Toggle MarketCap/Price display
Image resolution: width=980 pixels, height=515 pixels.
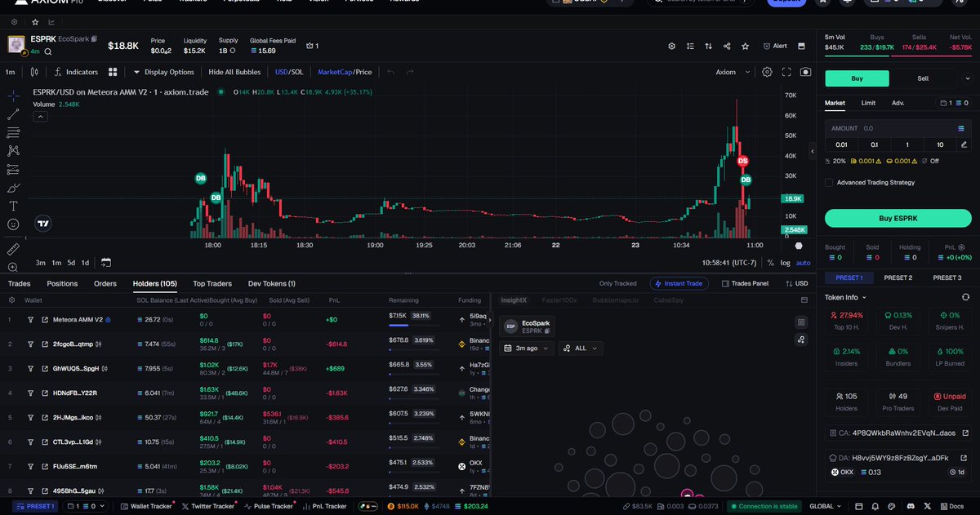345,72
